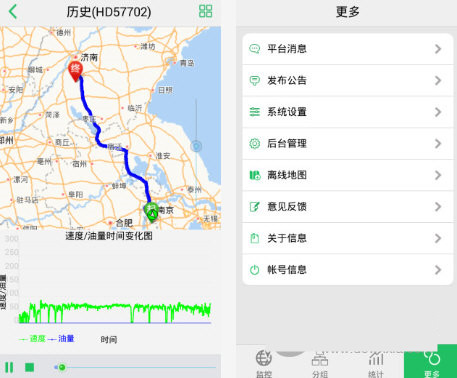The height and width of the screenshot is (378, 457).
Task: Click the 临沂 city label on the map
Action: (135, 108)
